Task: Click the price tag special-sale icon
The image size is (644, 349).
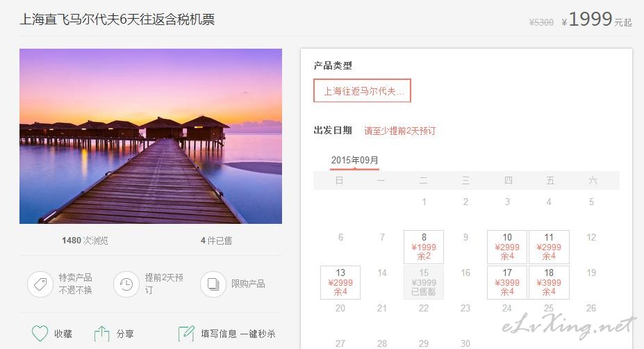Action: (x=40, y=284)
